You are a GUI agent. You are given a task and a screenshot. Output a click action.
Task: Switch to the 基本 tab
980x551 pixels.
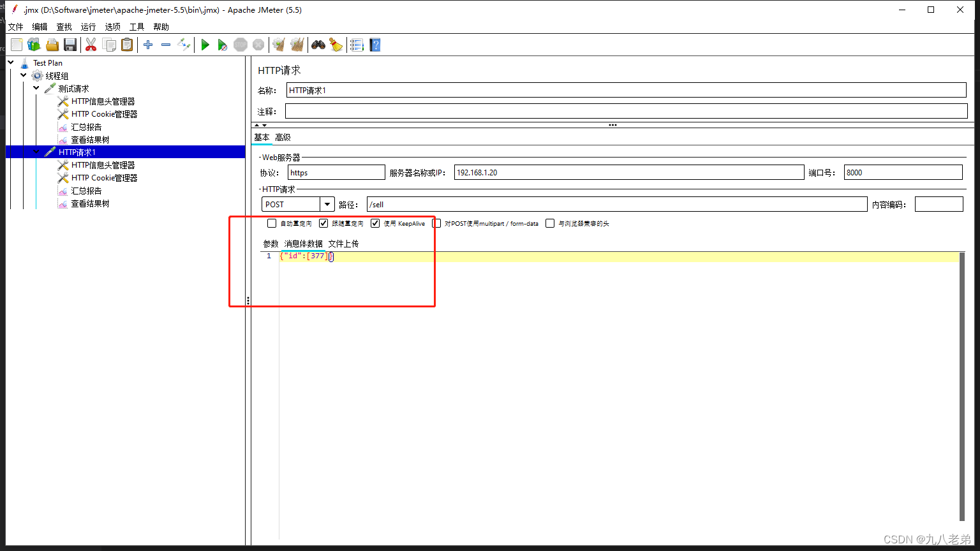(262, 137)
